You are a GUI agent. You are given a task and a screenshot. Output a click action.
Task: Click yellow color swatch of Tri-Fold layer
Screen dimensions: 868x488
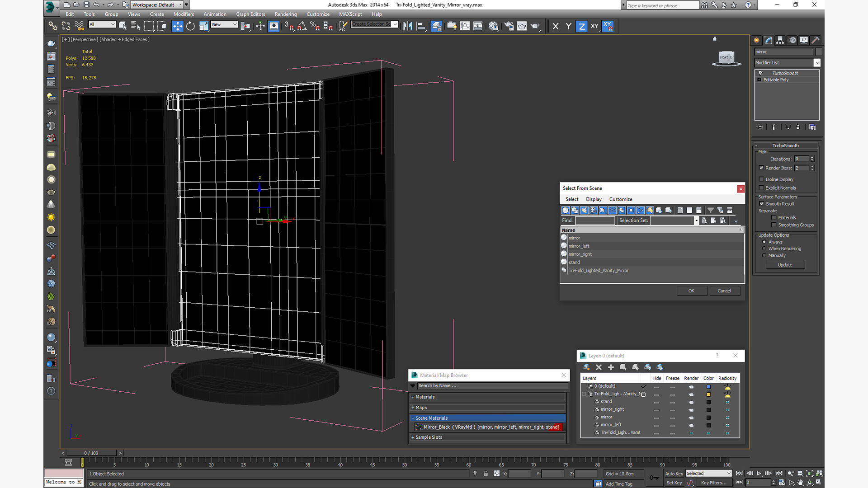point(708,394)
